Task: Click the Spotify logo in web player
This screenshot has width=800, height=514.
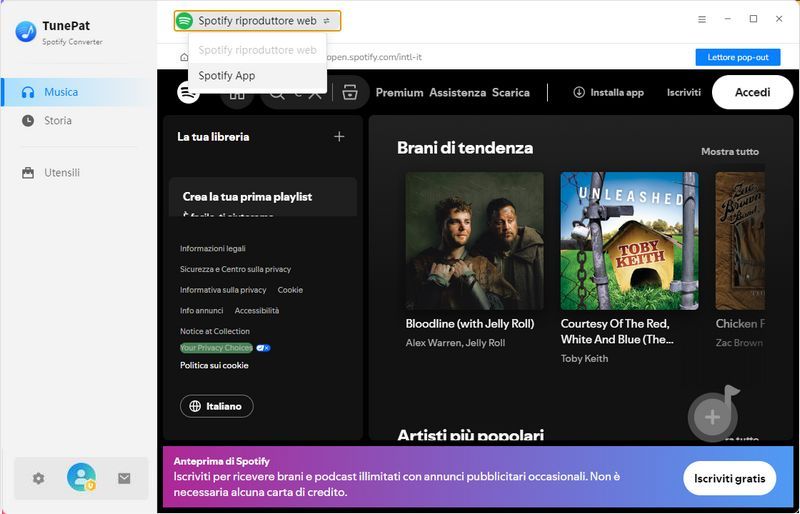Action: pyautogui.click(x=188, y=92)
